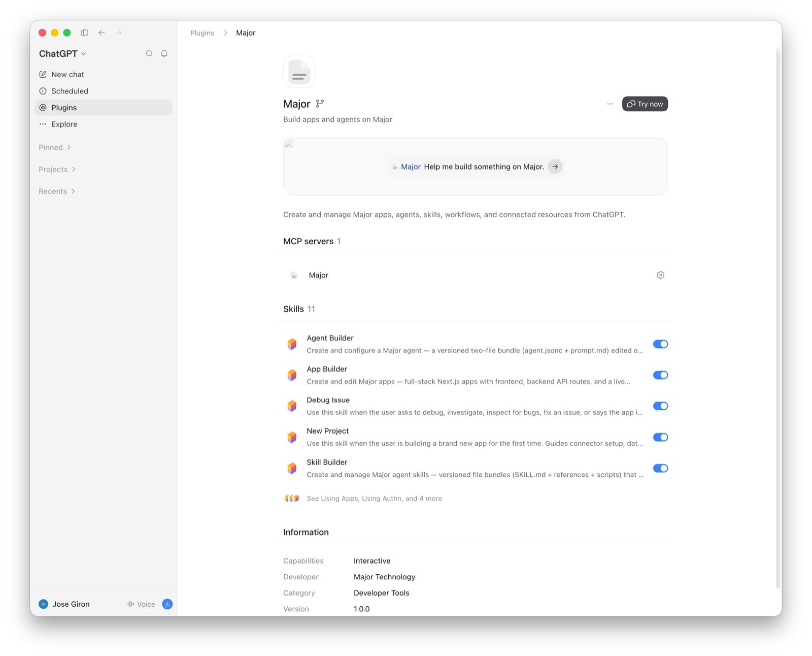Open New chat in sidebar
The image size is (812, 656).
104,74
